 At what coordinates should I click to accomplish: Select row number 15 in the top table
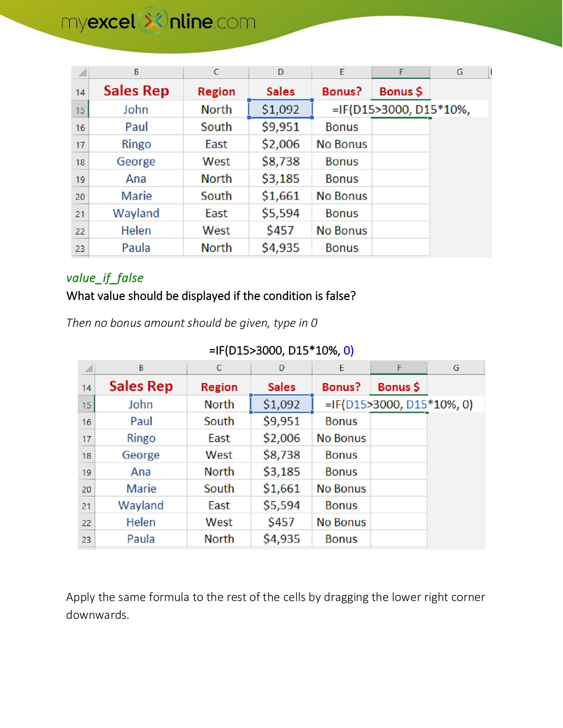coord(81,109)
